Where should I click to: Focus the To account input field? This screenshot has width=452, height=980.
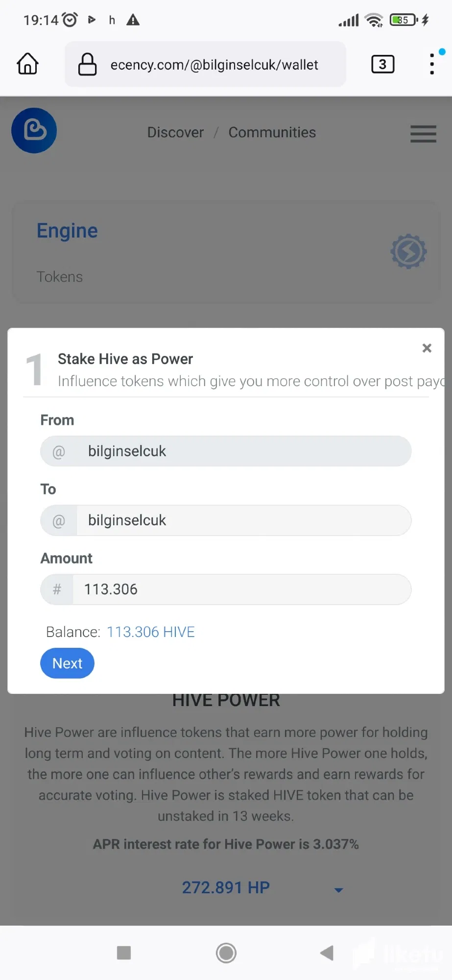(x=244, y=520)
